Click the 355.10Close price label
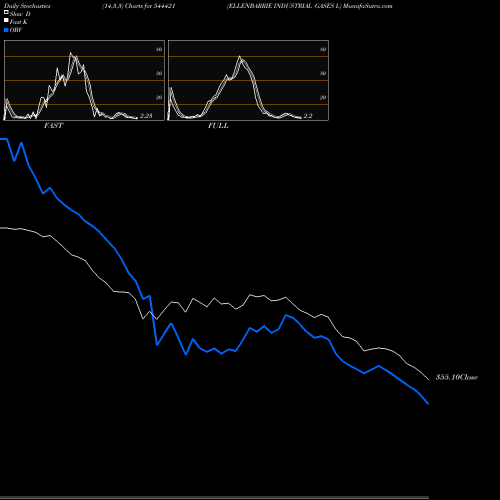This screenshot has width=500, height=500. [457, 377]
